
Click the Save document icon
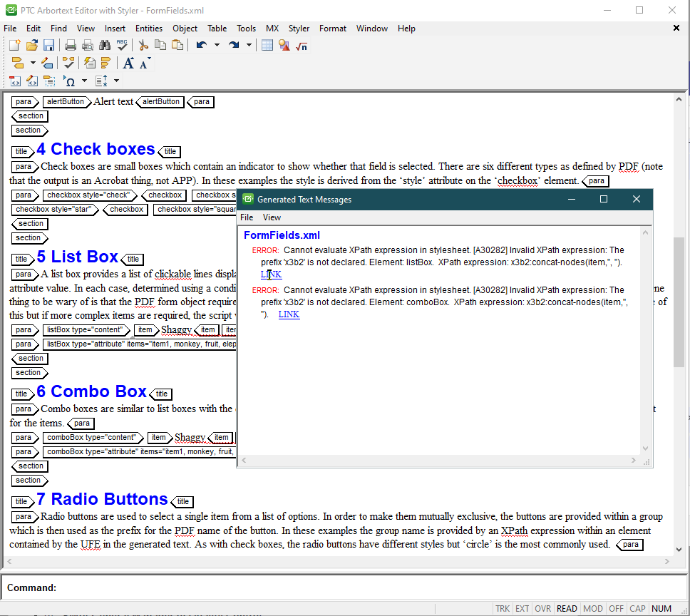coord(48,45)
